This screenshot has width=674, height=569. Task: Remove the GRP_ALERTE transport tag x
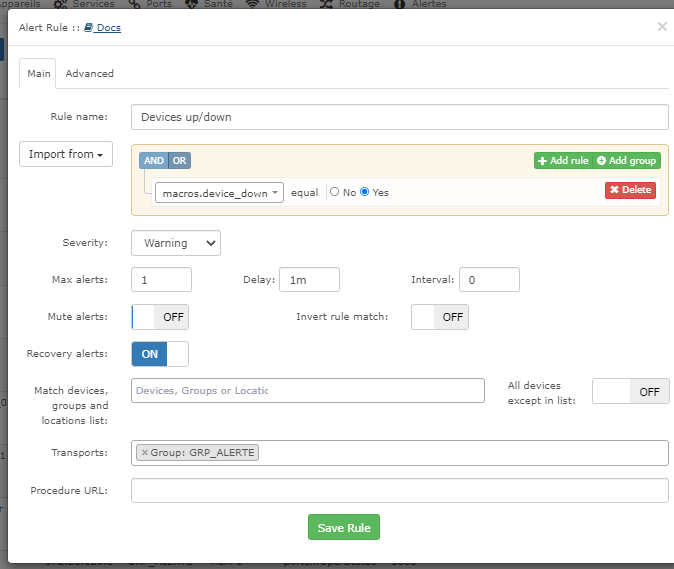point(145,453)
